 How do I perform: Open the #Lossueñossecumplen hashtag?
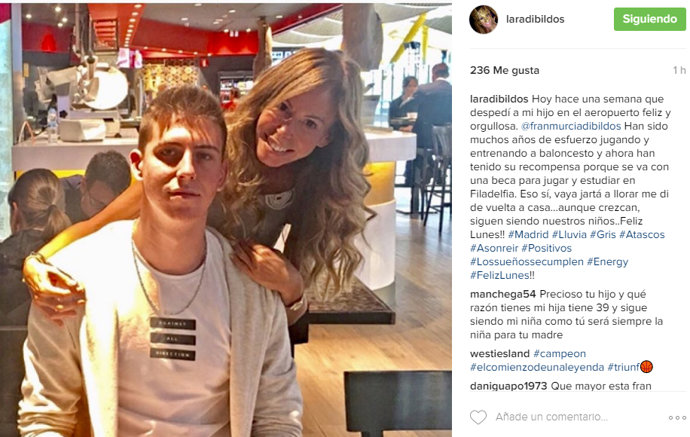[527, 262]
